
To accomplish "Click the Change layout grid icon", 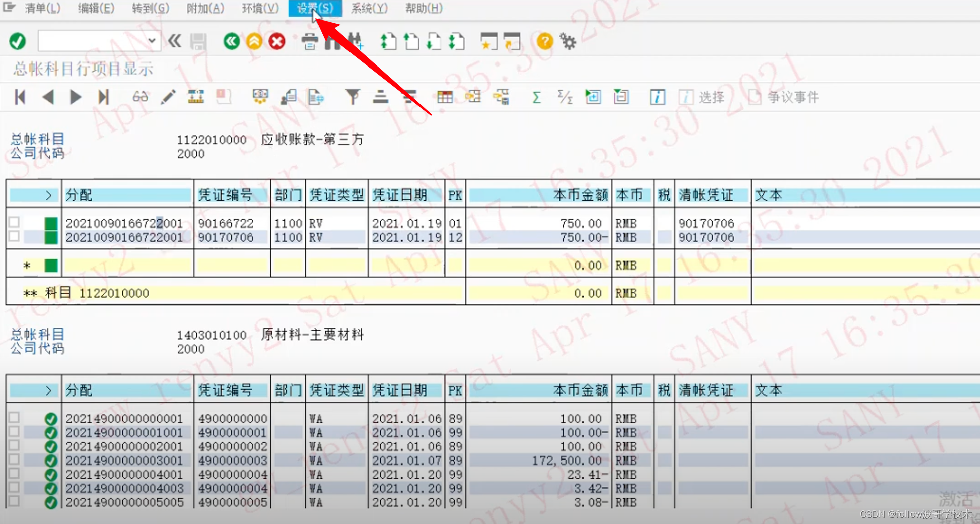I will 445,97.
